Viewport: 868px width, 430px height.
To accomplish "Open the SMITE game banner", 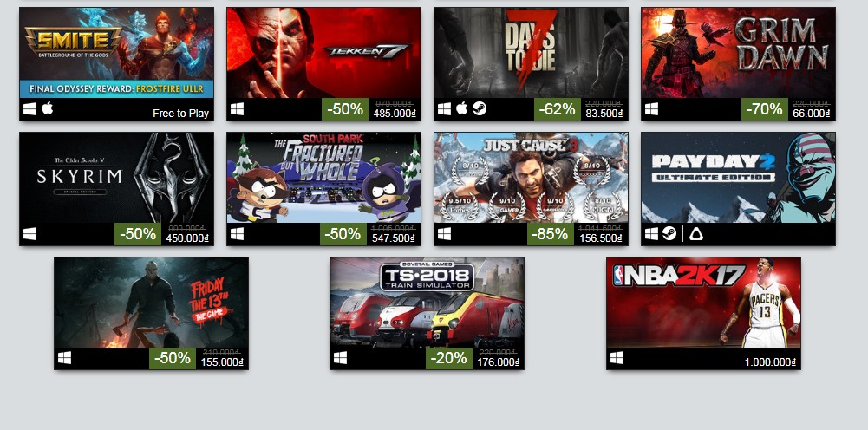I will 116,53.
